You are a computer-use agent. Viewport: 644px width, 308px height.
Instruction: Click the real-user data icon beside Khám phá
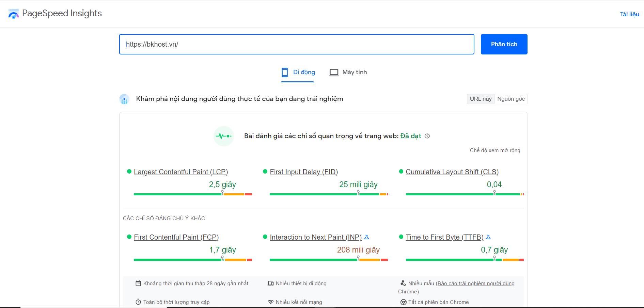tap(124, 99)
